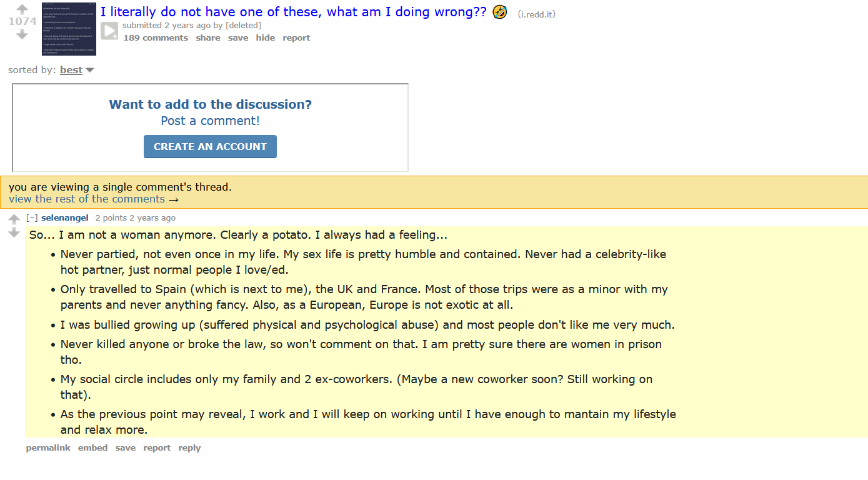Report the post via report link

click(x=296, y=37)
